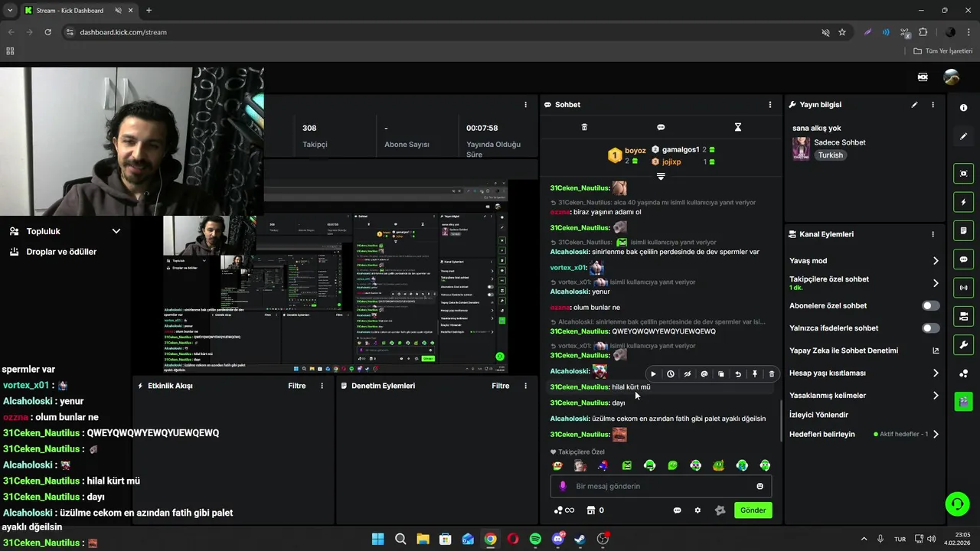Open the emoji picker in message box
Image resolution: width=980 pixels, height=551 pixels.
pyautogui.click(x=759, y=486)
